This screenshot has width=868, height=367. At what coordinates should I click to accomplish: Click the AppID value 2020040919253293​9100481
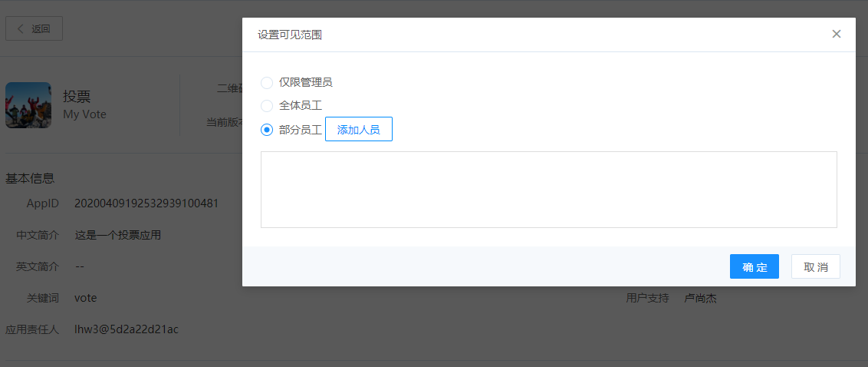click(146, 203)
